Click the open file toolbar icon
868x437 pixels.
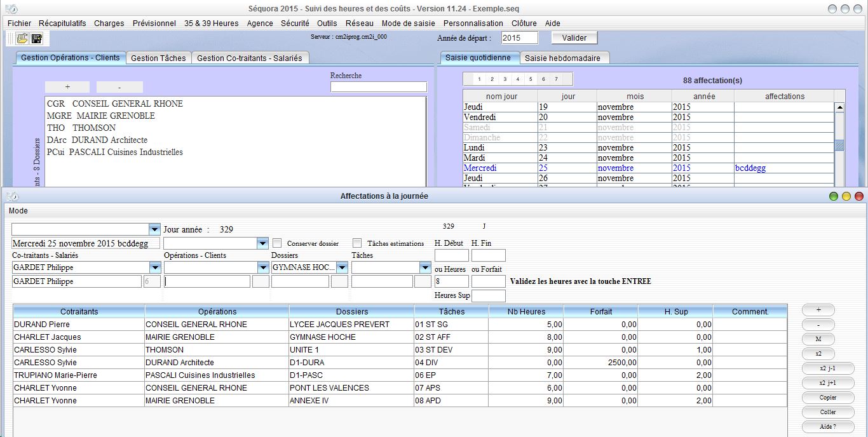(x=22, y=38)
